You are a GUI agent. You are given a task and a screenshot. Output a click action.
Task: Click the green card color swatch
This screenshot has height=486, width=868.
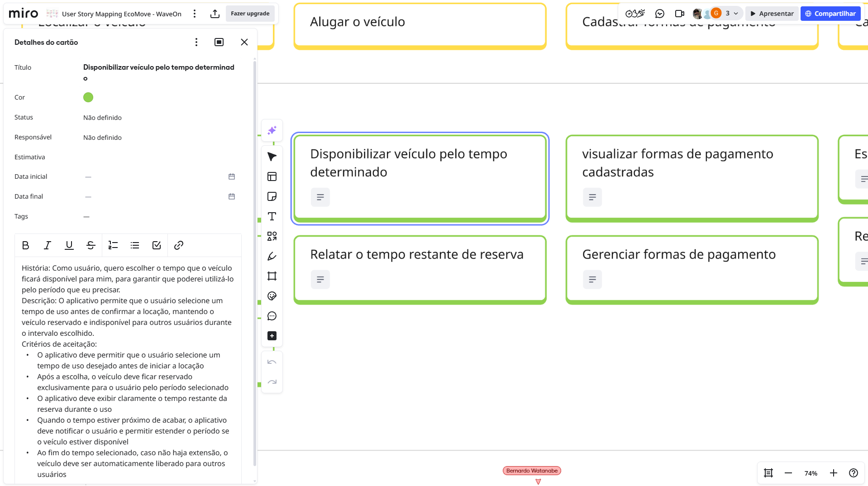pyautogui.click(x=88, y=97)
